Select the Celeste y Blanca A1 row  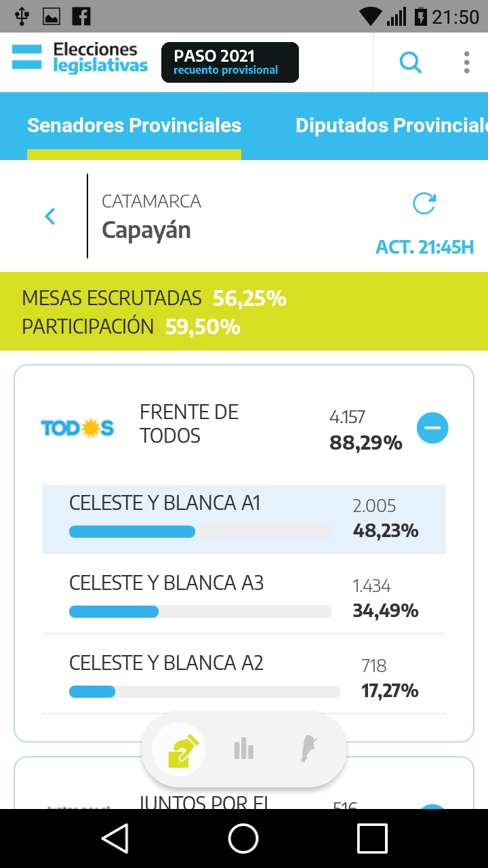point(244,519)
